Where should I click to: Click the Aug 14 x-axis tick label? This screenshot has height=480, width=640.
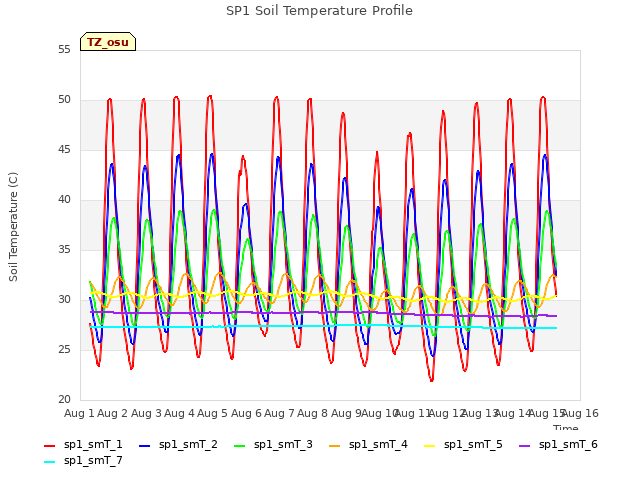[x=512, y=413]
